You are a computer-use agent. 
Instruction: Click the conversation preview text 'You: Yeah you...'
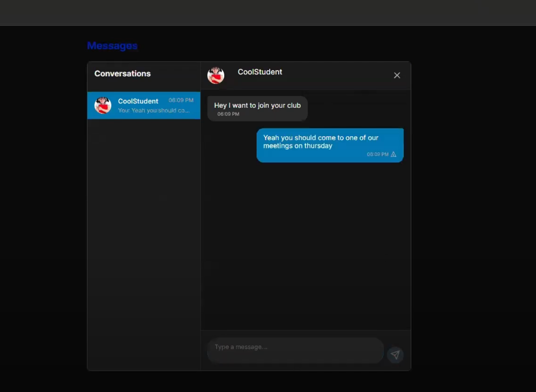pos(153,111)
